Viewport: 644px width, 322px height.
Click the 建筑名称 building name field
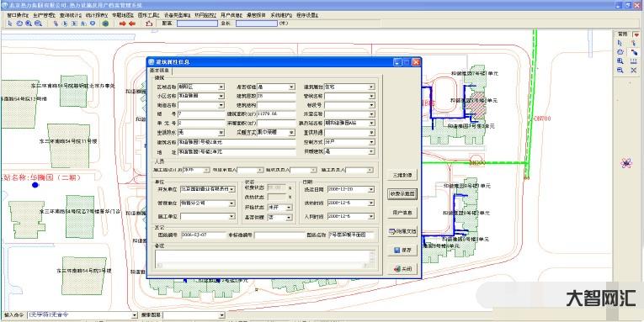tap(237, 142)
